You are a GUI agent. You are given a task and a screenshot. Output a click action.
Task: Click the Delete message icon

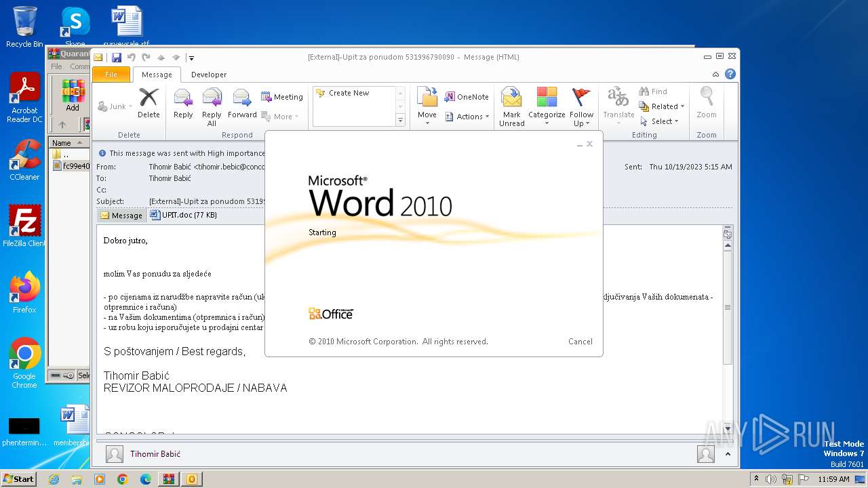[x=149, y=103]
